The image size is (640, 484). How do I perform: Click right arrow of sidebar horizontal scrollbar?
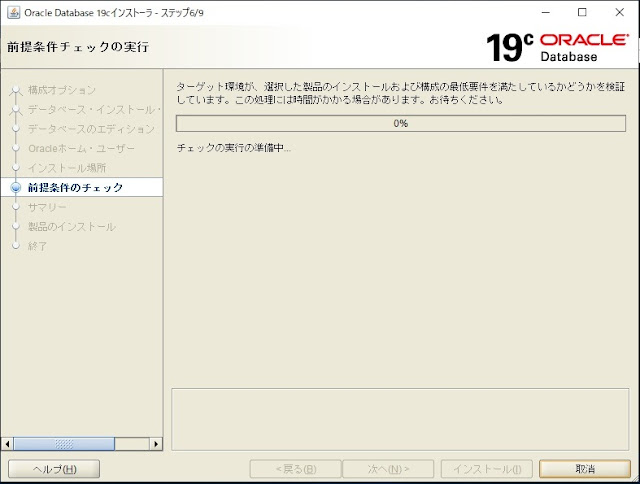point(156,444)
